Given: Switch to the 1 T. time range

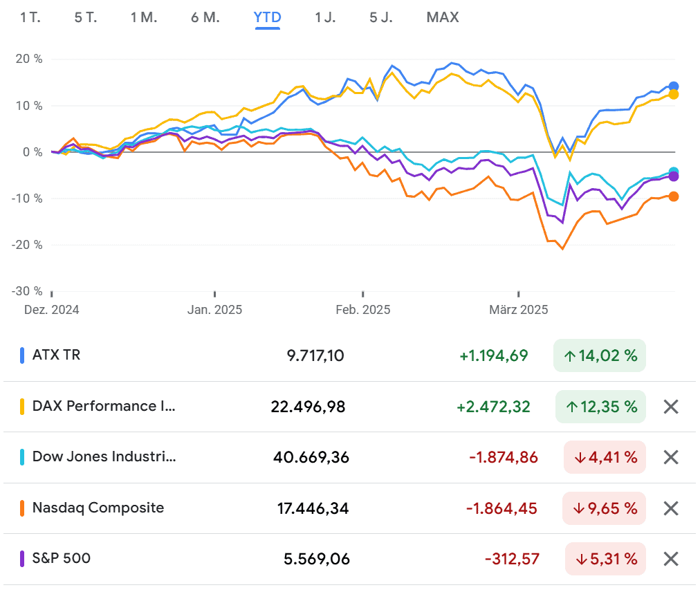Looking at the screenshot, I should 30,17.
